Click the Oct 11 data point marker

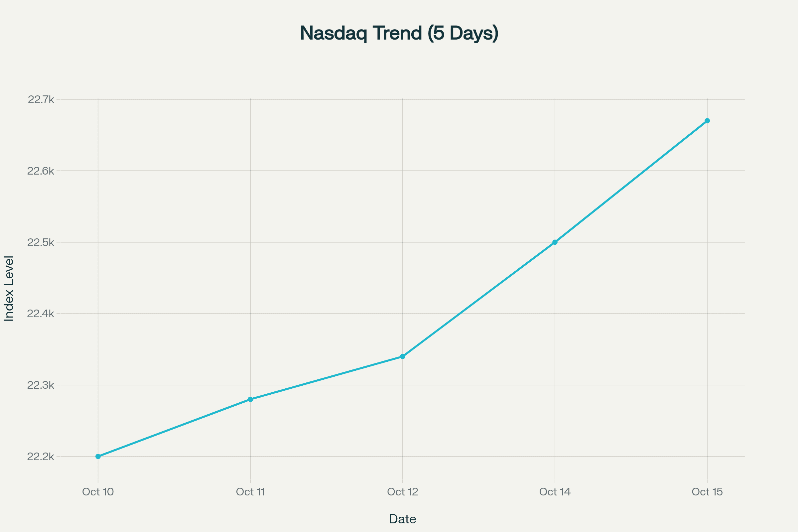pos(250,399)
